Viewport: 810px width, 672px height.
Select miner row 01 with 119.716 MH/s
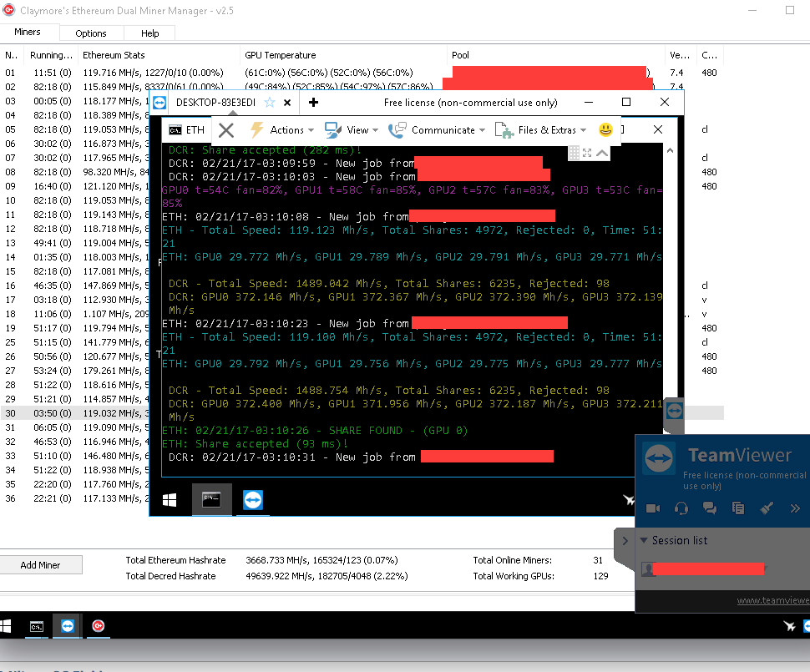362,73
